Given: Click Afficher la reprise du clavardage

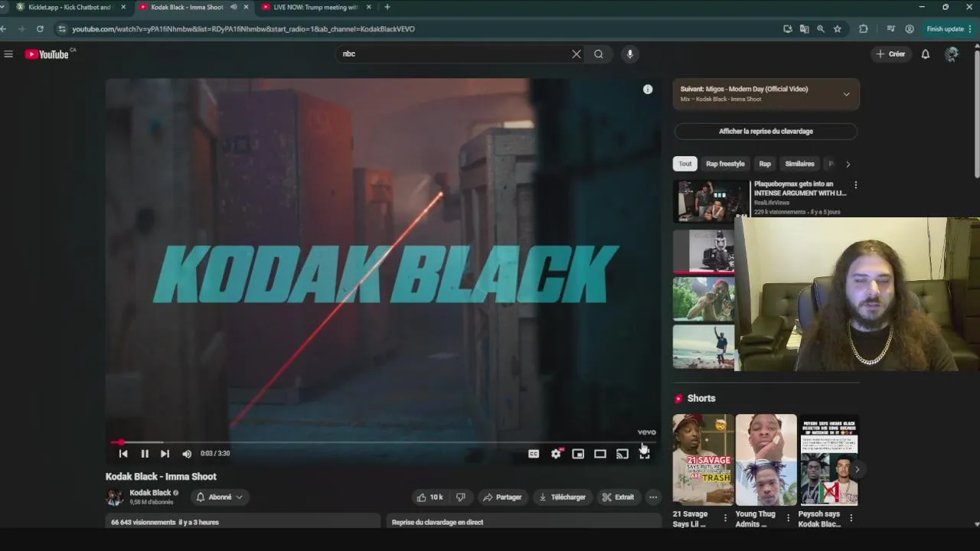Looking at the screenshot, I should pyautogui.click(x=766, y=132).
